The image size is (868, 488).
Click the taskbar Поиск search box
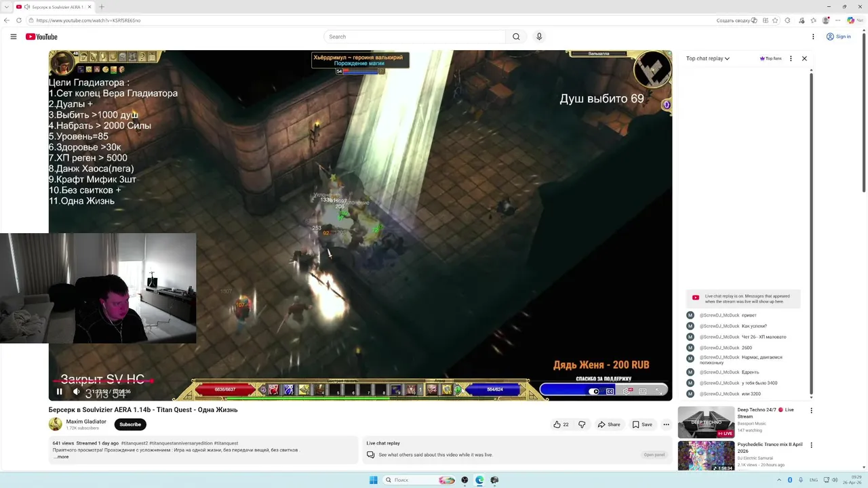click(x=420, y=480)
